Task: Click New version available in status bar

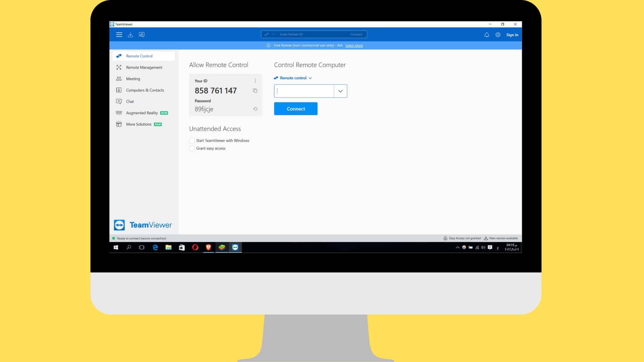Action: pos(501,238)
